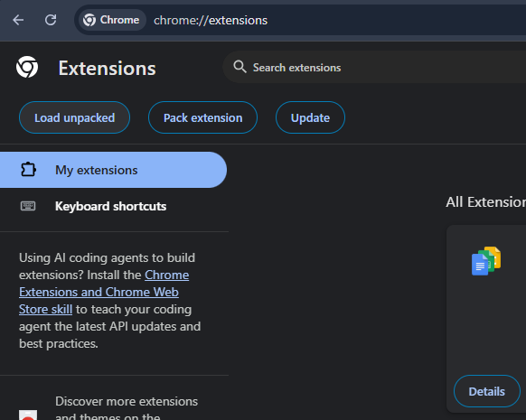
Task: Click the All Extensions heading
Action: 485,202
